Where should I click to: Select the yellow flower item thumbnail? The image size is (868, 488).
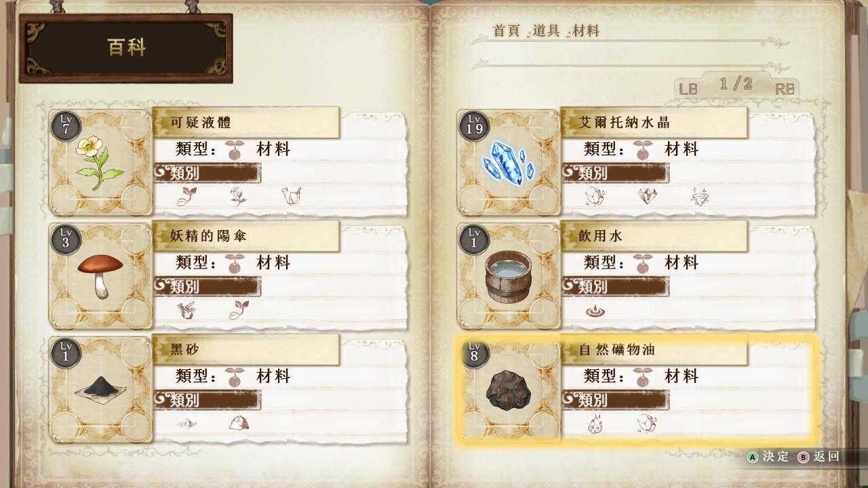[100, 163]
